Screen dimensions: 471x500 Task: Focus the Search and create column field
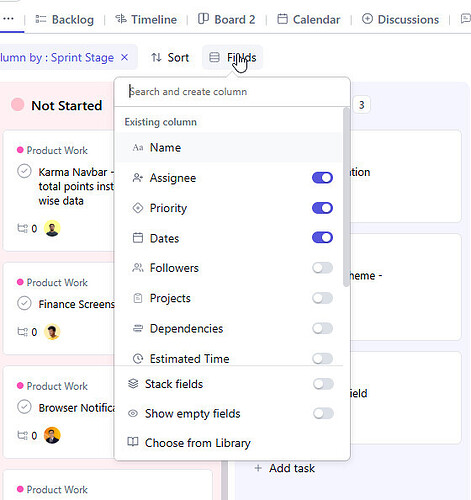coord(232,92)
